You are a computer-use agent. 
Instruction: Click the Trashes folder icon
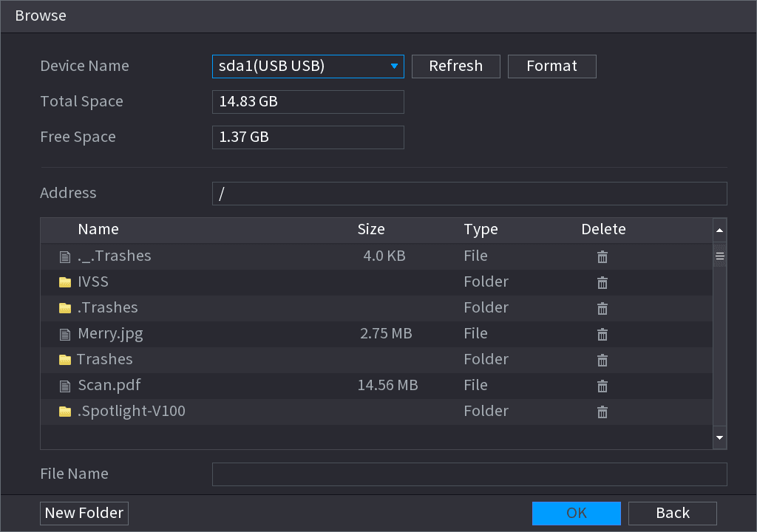click(65, 360)
